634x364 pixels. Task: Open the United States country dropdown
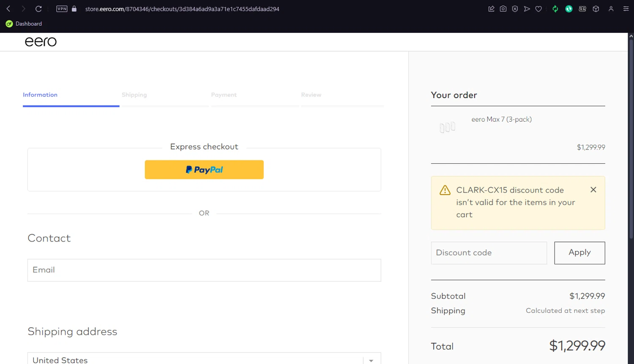click(x=204, y=359)
